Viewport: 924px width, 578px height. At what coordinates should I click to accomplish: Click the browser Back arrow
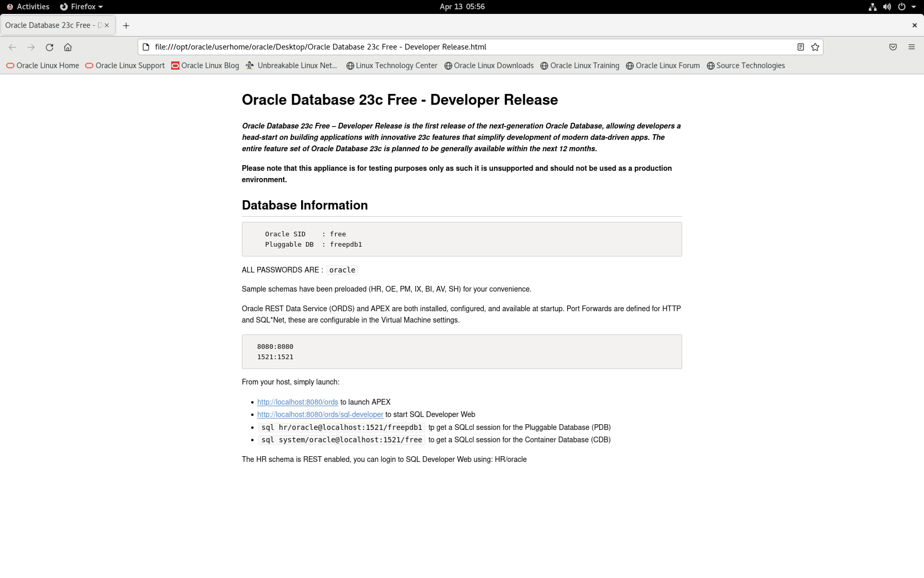(x=12, y=47)
